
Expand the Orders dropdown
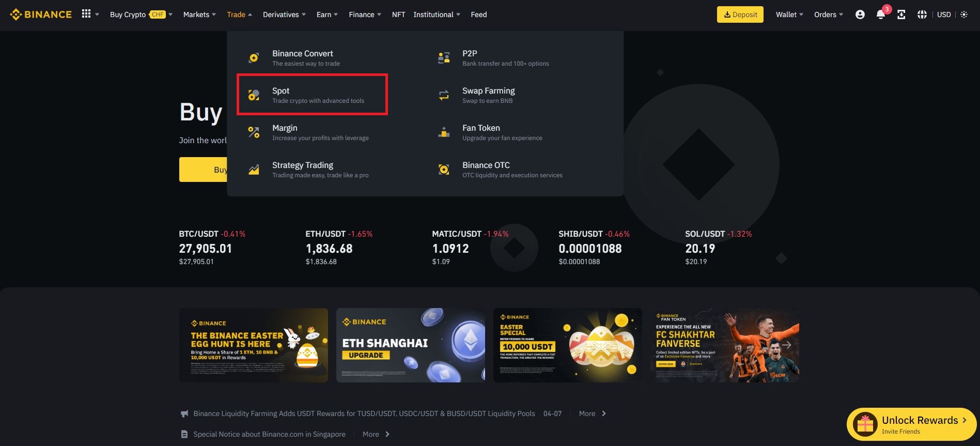click(x=828, y=14)
